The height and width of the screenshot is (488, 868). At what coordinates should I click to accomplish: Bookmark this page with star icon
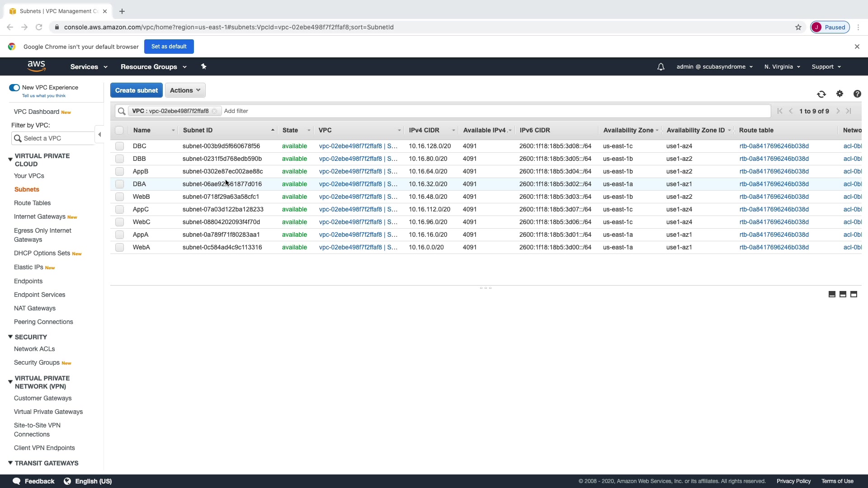coord(798,27)
